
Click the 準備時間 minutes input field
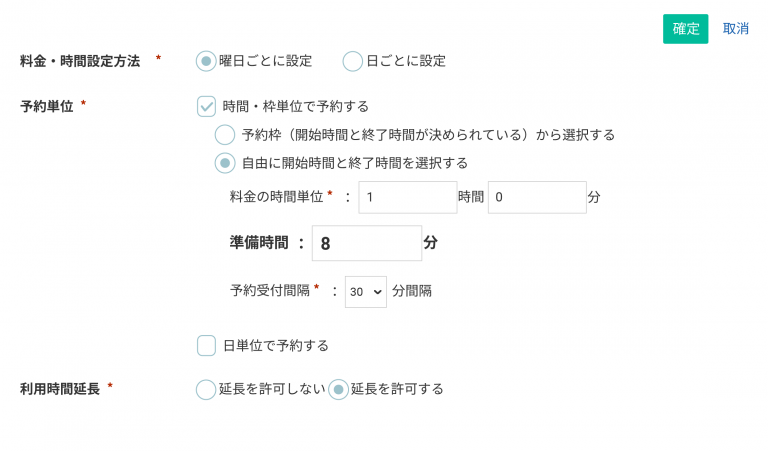(366, 243)
